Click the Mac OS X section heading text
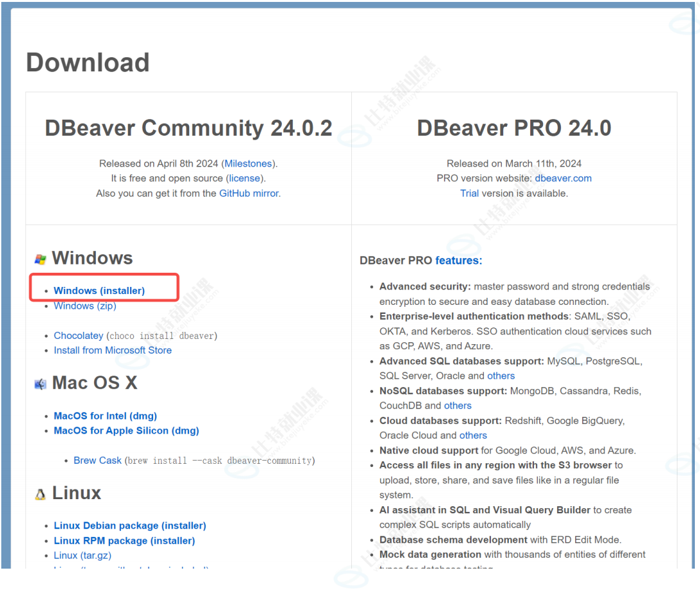700x595 pixels. (95, 383)
